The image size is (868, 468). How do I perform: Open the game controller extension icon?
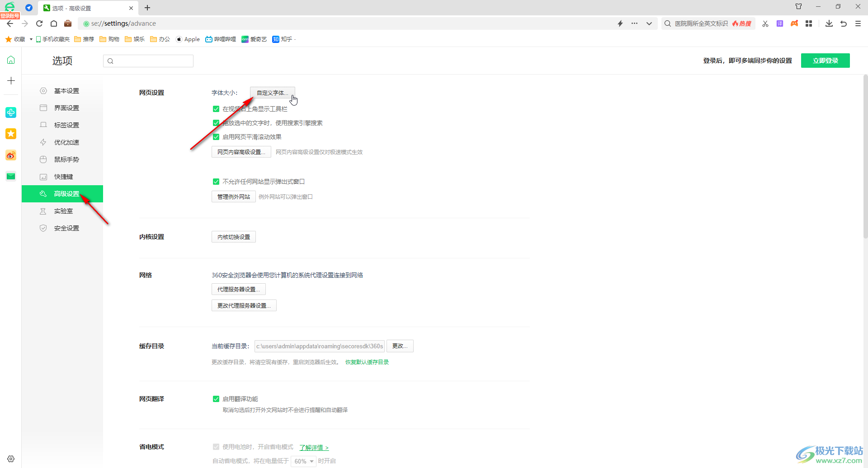[x=794, y=23]
